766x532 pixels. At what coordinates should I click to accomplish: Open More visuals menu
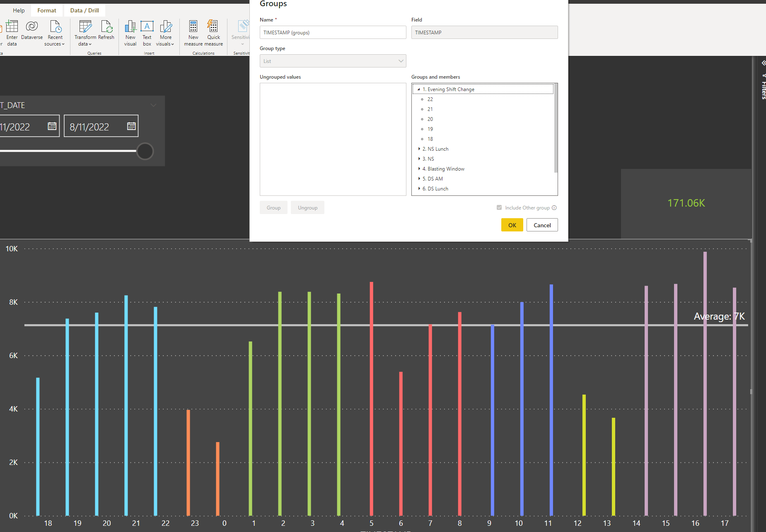pyautogui.click(x=165, y=33)
